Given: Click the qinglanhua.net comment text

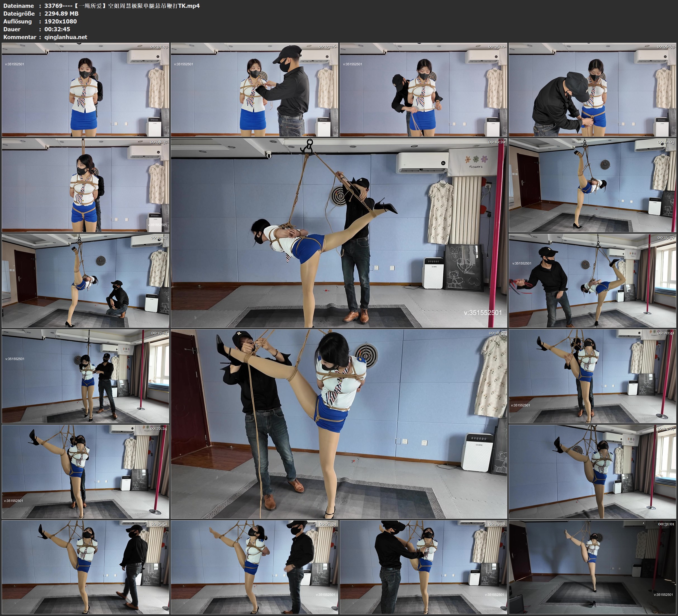Looking at the screenshot, I should 66,37.
